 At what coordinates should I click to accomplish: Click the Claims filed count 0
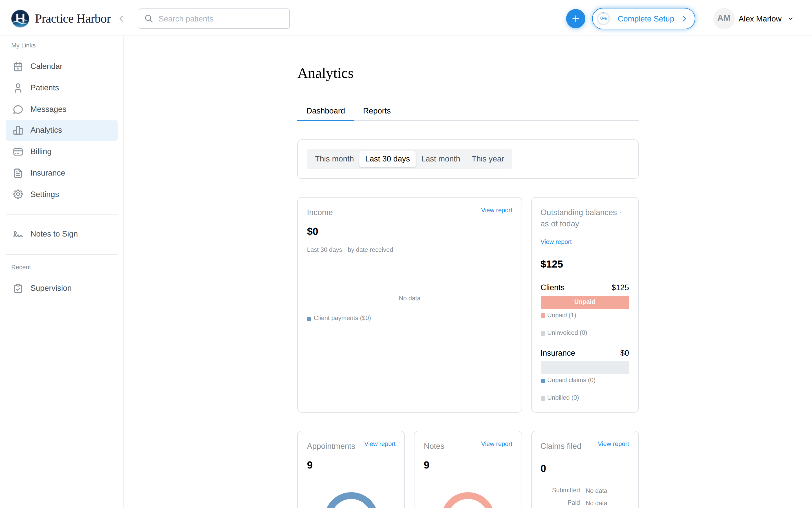[543, 469]
